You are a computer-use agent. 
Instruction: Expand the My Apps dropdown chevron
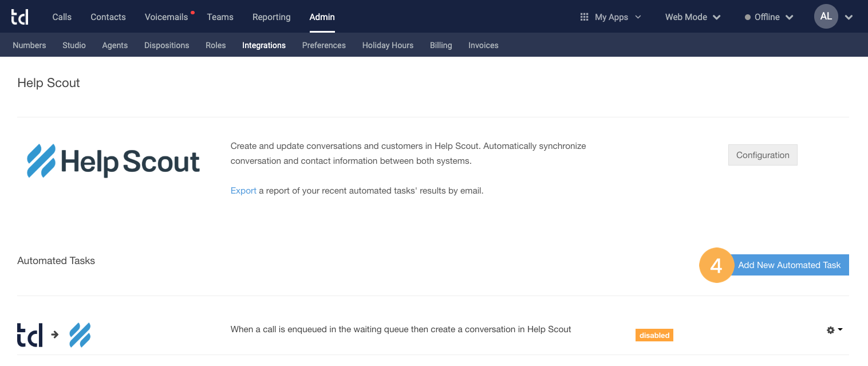(638, 17)
